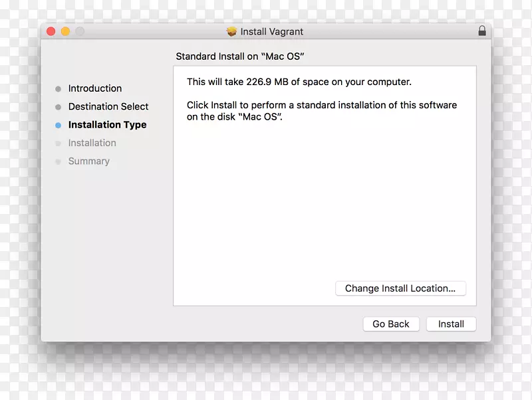The image size is (532, 400).
Task: Click the gray bullet beside Introduction
Action: click(60, 88)
